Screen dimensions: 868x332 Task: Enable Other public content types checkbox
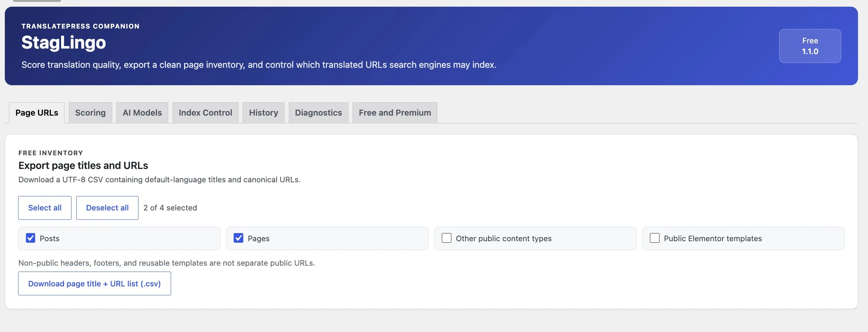[447, 238]
